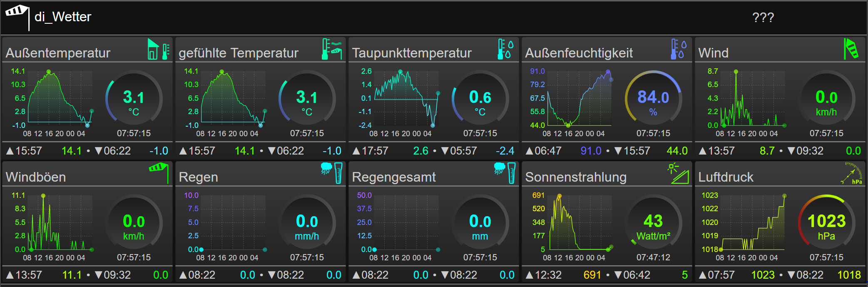This screenshot has height=287, width=868.
Task: Select the 84.0 % humidity gauge
Action: [x=653, y=98]
